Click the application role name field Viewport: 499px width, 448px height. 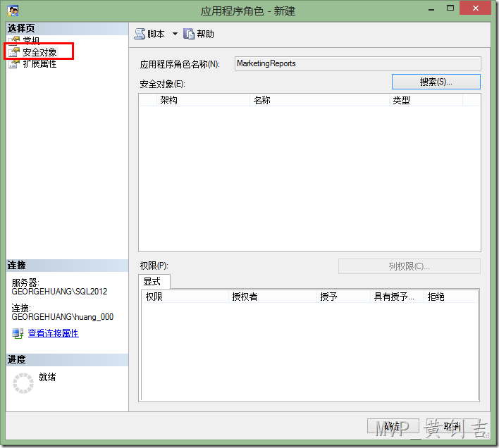[358, 63]
